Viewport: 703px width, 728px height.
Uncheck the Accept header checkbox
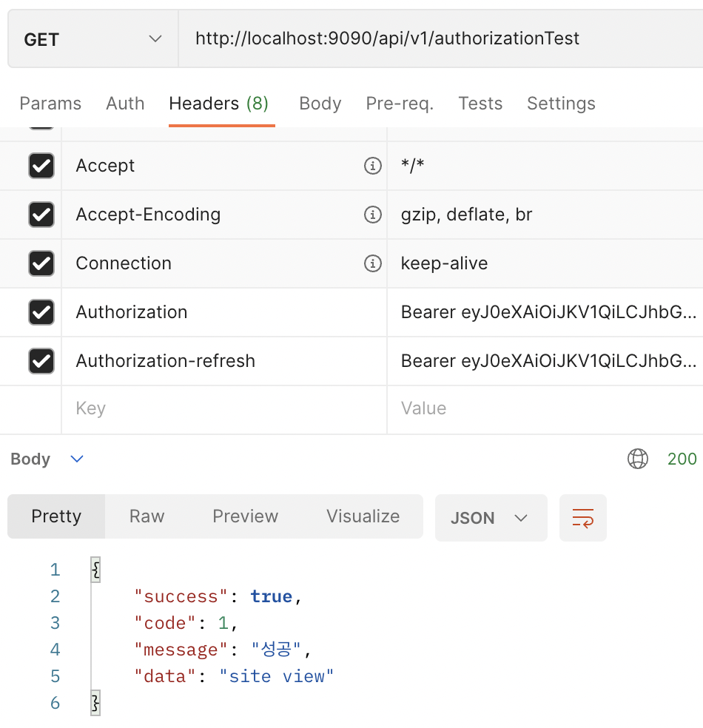coord(41,166)
